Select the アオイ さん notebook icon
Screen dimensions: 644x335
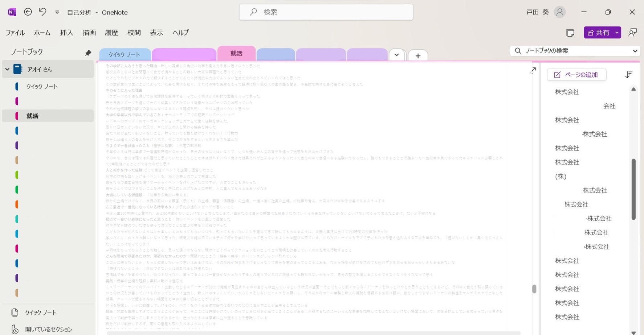(17, 69)
